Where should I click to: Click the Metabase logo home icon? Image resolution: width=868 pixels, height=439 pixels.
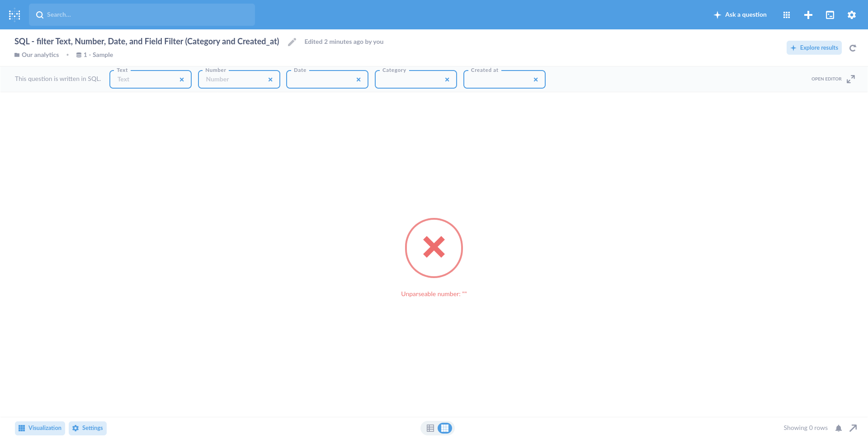click(x=14, y=14)
